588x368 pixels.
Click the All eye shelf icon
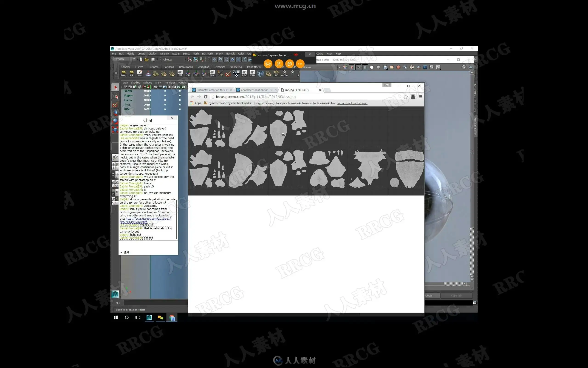pyautogui.click(x=180, y=74)
